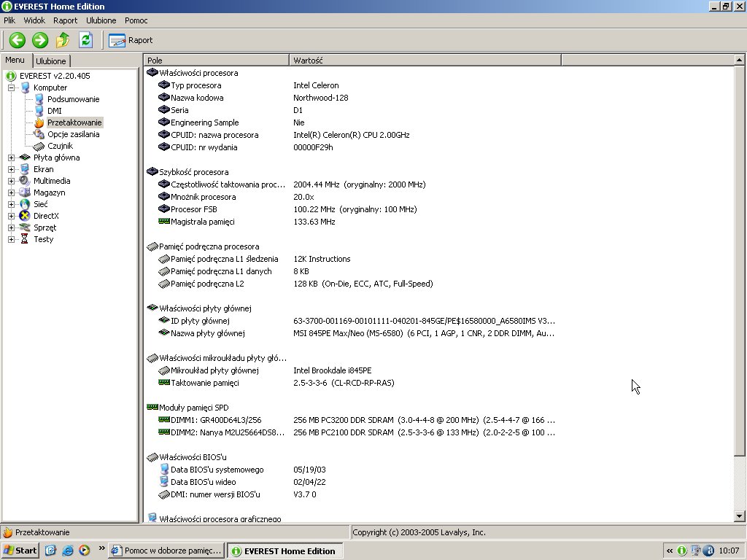Select DMI: numer wersji BIOS'u row
The width and height of the screenshot is (747, 560).
pos(352,494)
